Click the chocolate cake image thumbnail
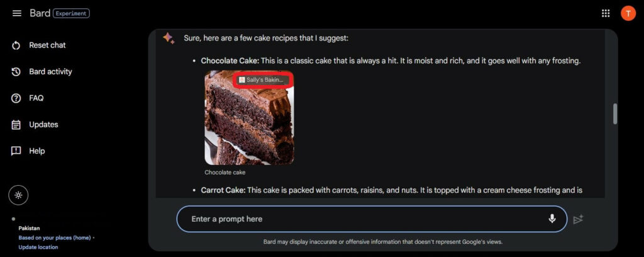The height and width of the screenshot is (257, 644). [249, 118]
